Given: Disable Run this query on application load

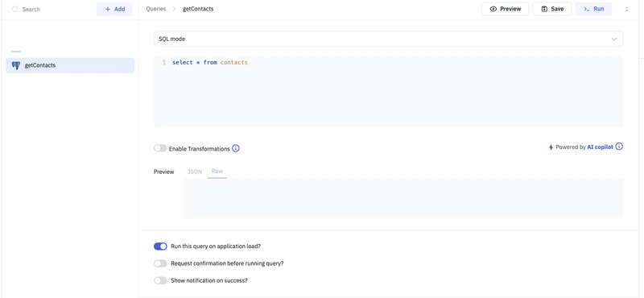Looking at the screenshot, I should coord(160,246).
